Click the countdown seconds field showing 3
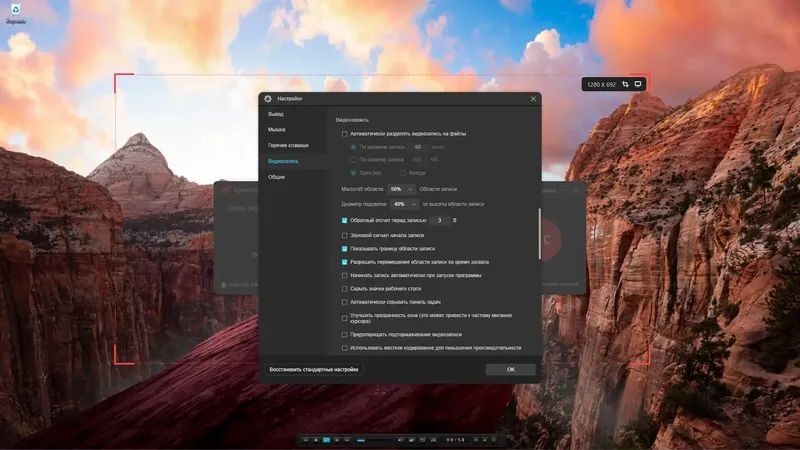The image size is (800, 450). click(439, 220)
